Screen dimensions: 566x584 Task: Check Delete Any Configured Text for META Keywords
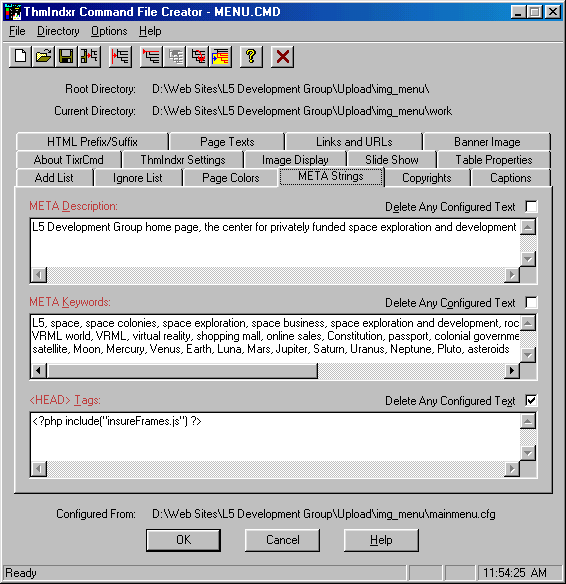531,302
